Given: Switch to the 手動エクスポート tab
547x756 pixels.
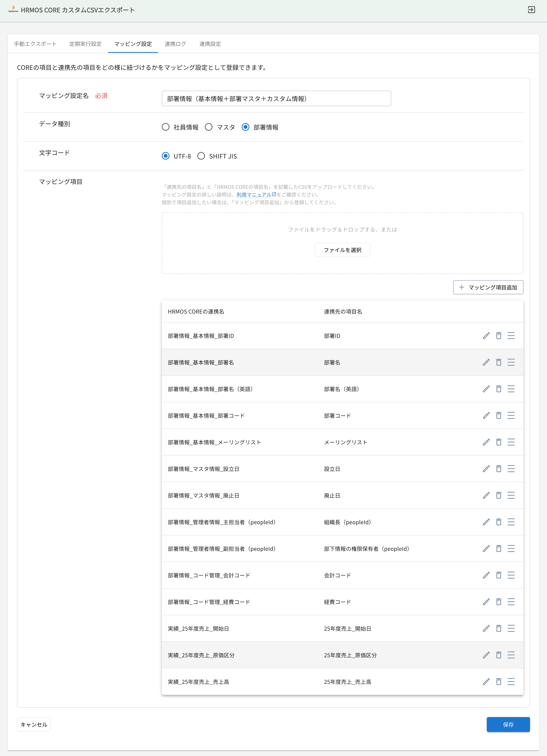Looking at the screenshot, I should (35, 44).
